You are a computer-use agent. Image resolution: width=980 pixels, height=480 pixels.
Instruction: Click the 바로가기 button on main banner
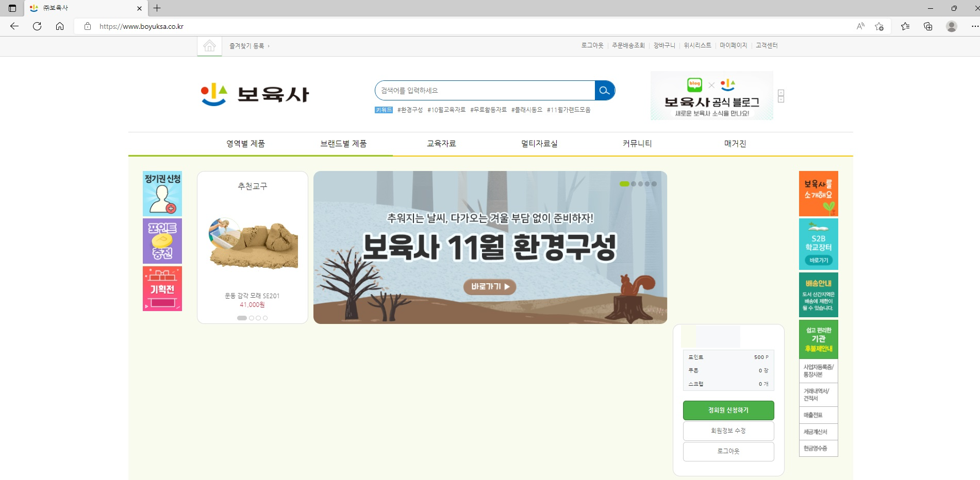[490, 287]
